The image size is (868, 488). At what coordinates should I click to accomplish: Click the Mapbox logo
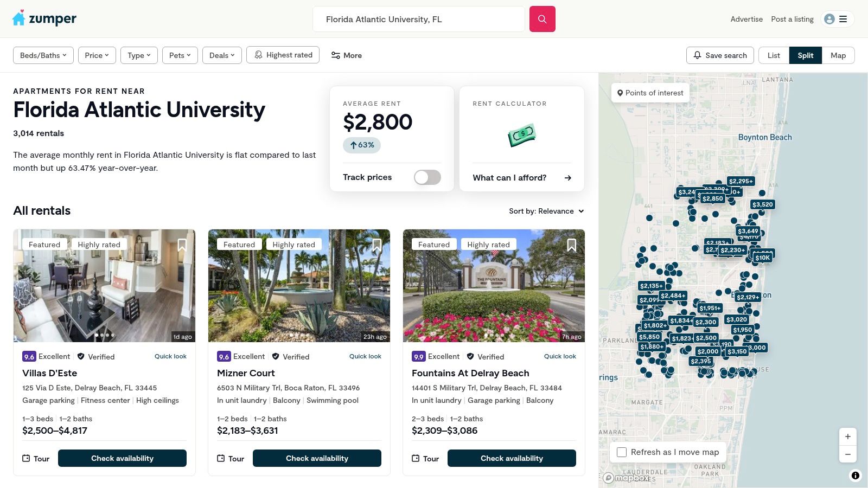pos(626,478)
